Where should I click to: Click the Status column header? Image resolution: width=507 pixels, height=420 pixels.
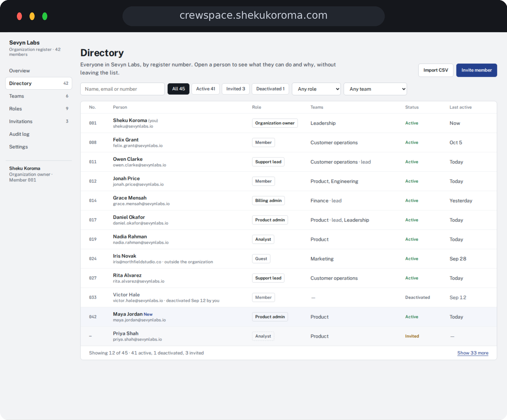[x=412, y=107]
